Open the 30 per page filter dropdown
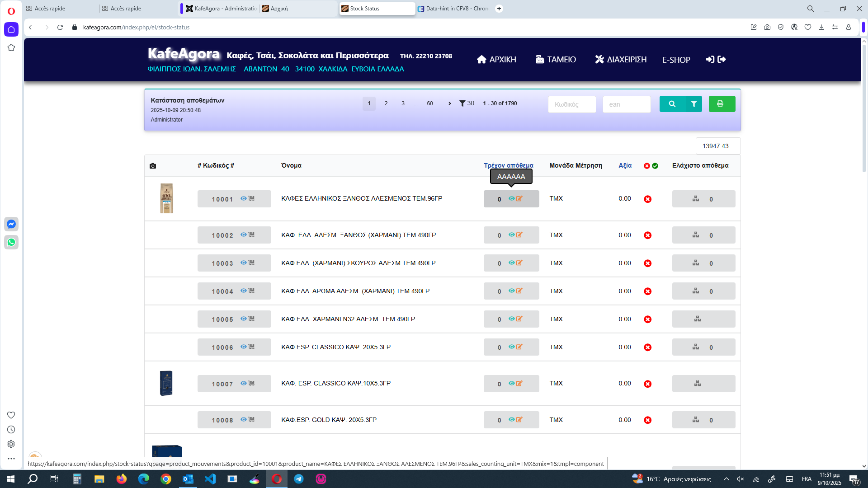The width and height of the screenshot is (868, 488). (x=467, y=103)
